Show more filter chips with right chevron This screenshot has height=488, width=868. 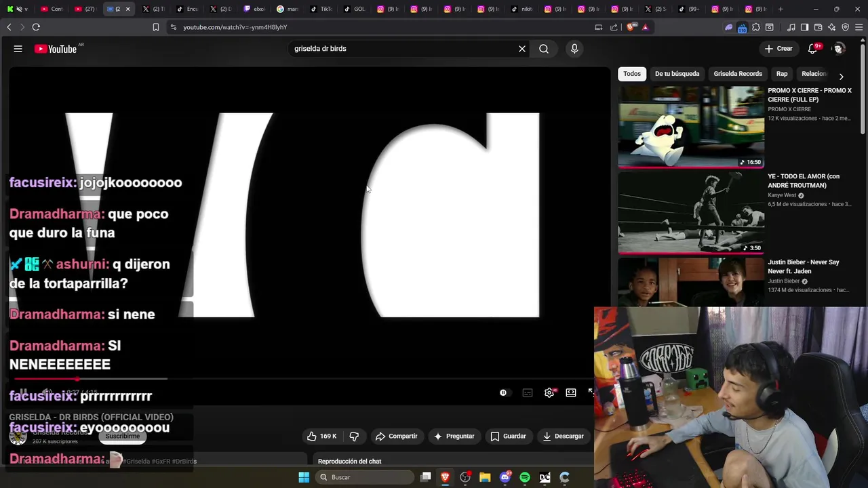(x=842, y=77)
